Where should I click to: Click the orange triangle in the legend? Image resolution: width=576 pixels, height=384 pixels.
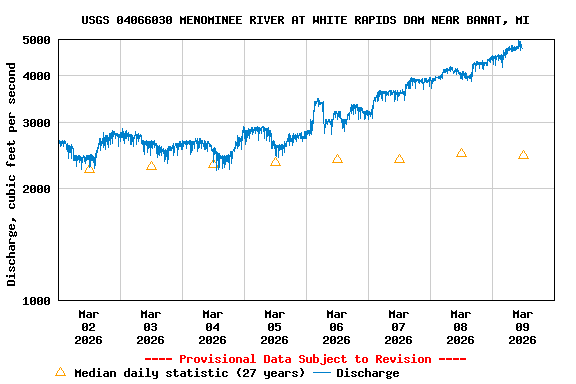point(61,372)
